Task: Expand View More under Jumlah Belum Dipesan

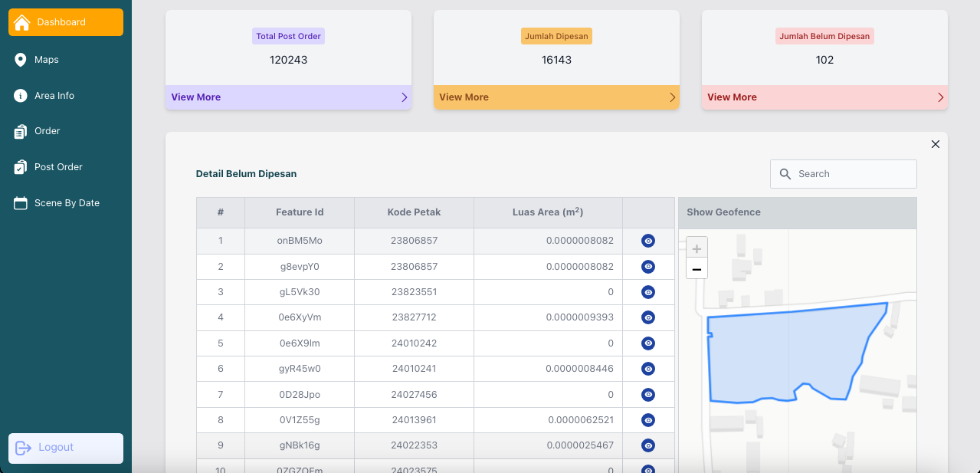Action: (x=824, y=97)
